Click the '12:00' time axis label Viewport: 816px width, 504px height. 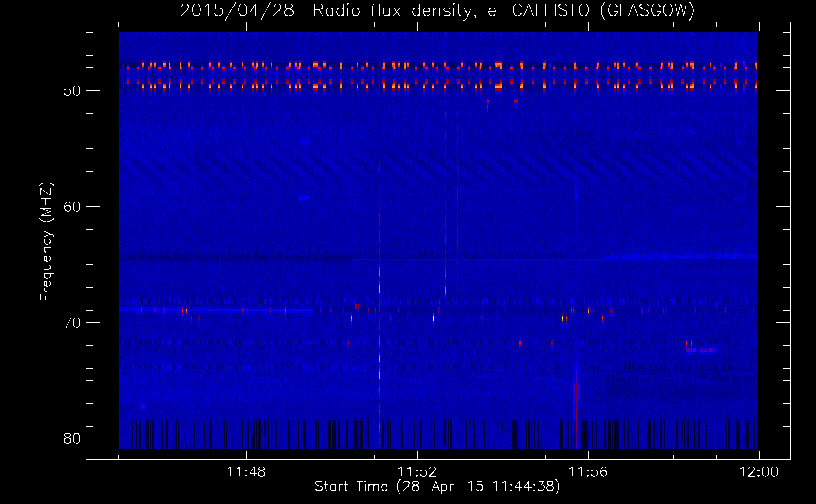point(759,472)
